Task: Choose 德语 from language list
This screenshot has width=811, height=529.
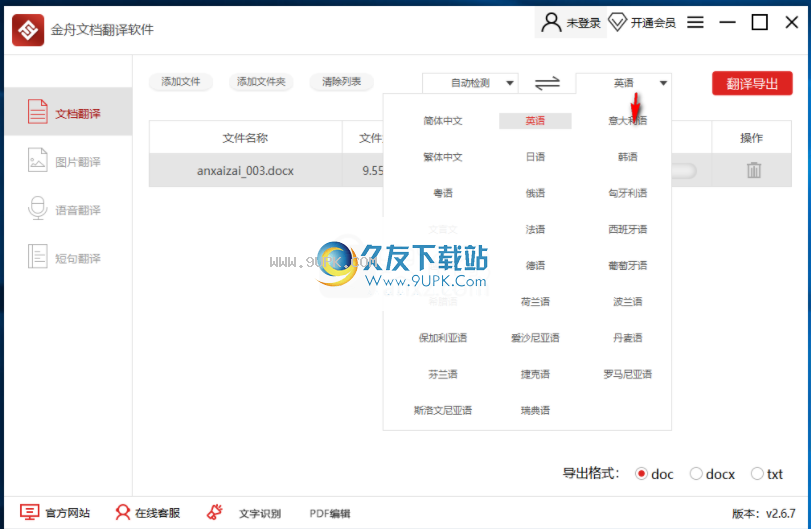Action: pos(535,266)
